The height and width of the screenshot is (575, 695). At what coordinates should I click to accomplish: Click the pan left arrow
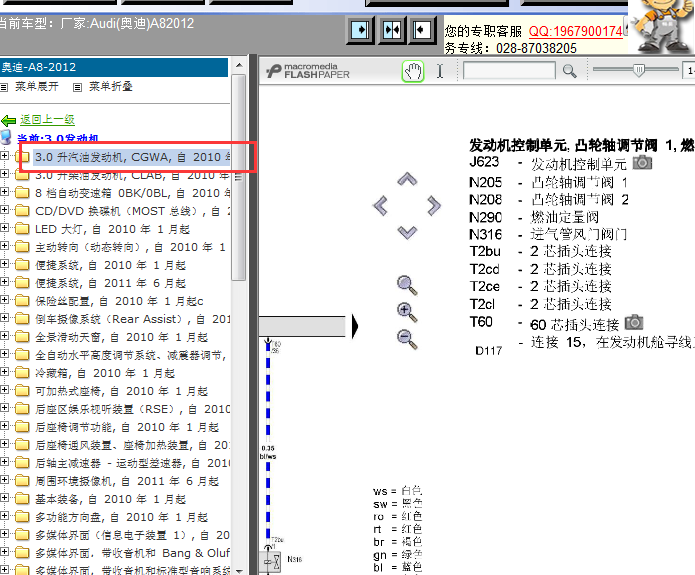(x=380, y=206)
